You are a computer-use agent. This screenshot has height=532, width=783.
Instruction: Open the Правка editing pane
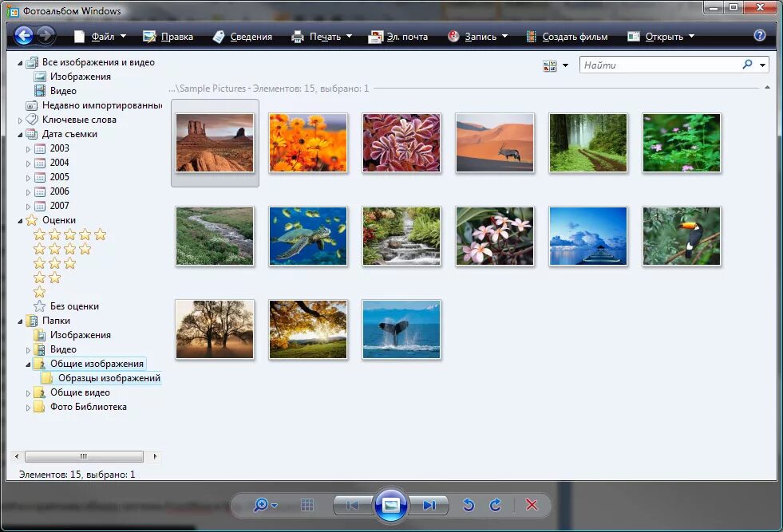point(168,37)
